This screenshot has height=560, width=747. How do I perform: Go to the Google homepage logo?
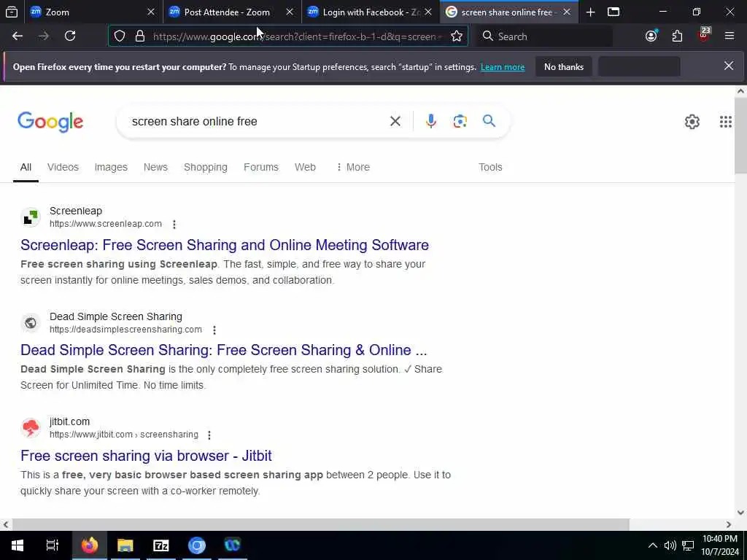coord(50,122)
